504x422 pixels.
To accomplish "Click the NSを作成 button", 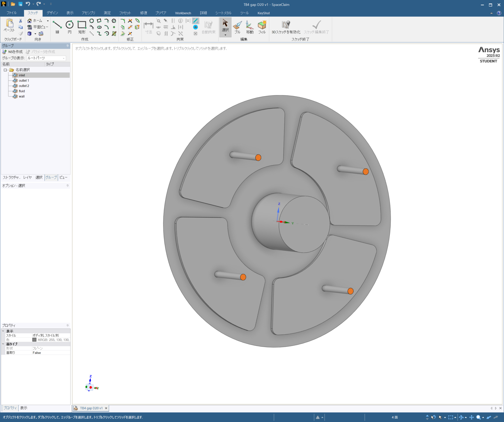I will click(x=13, y=52).
